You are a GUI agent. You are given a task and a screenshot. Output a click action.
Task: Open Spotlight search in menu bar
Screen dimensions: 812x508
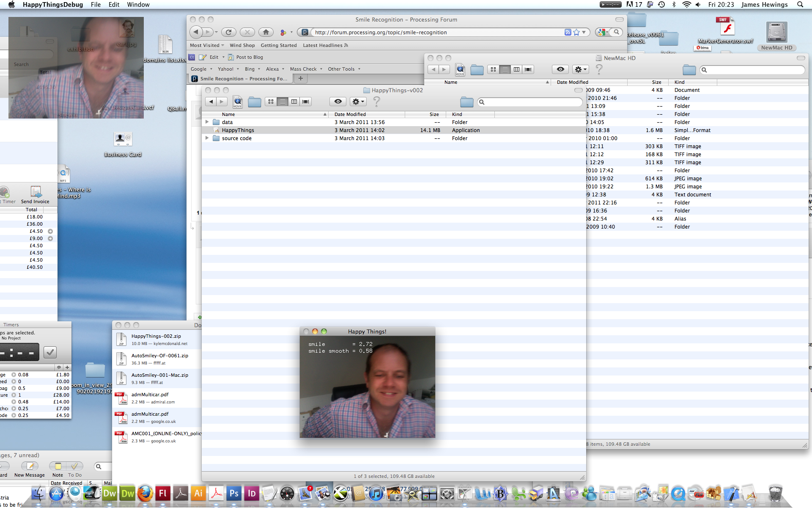[x=800, y=5]
